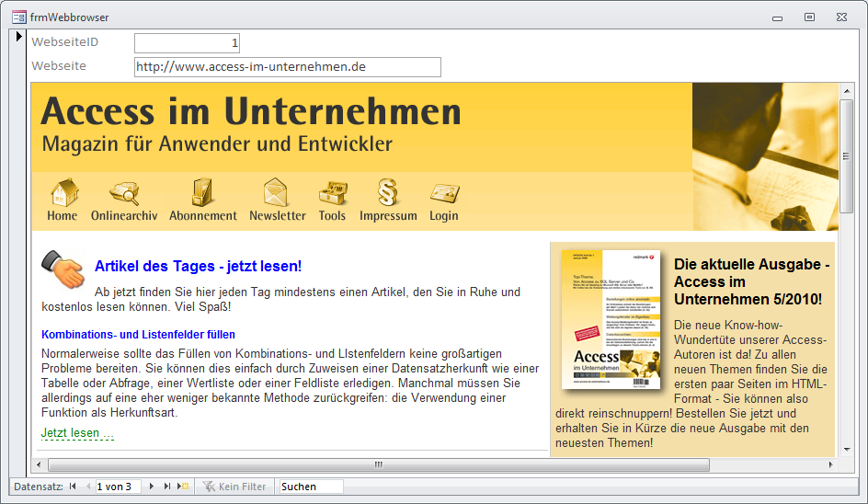Jump to the last record button
Screen dimensions: 868x504
[x=167, y=487]
